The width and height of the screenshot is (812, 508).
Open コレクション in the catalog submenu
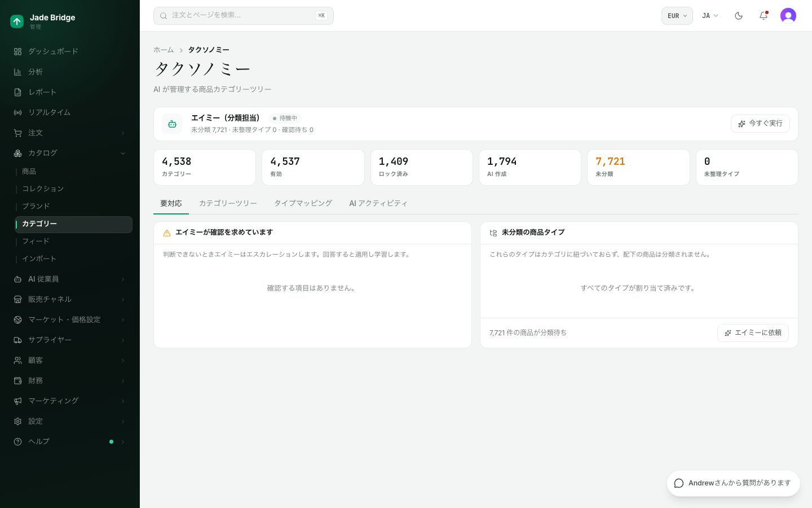(x=43, y=189)
